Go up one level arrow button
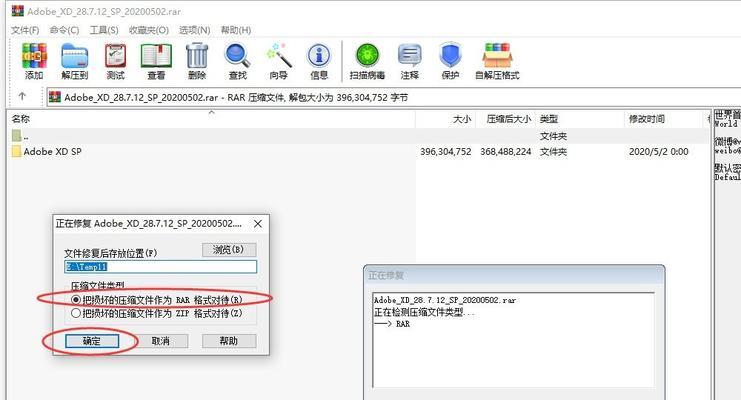Screen dimensions: 741x400 [22, 96]
